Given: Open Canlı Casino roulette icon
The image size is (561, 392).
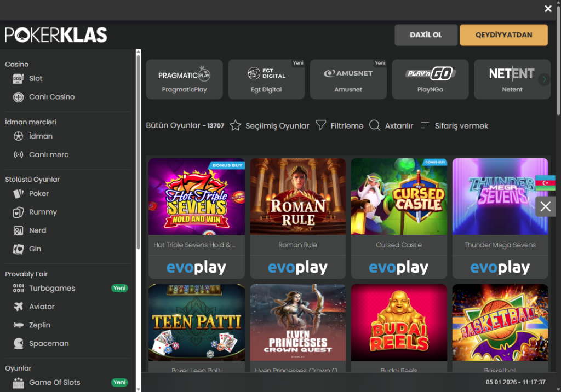Looking at the screenshot, I should (x=19, y=97).
